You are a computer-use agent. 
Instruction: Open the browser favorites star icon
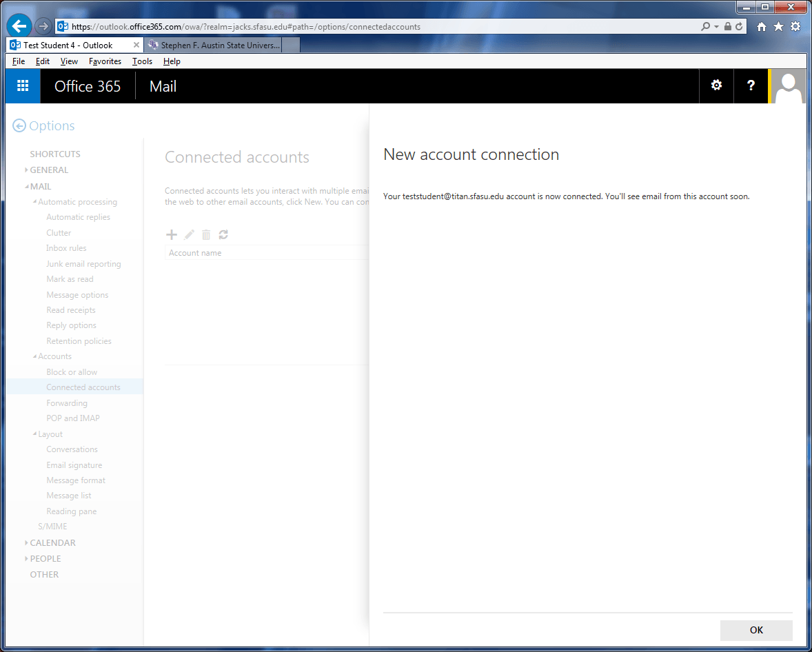[x=778, y=27]
